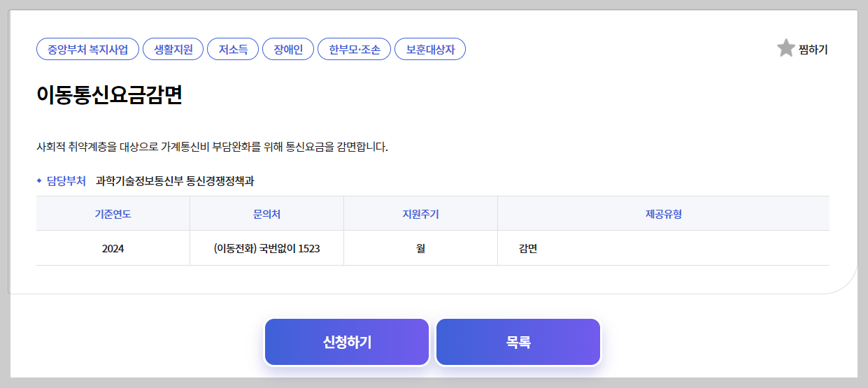This screenshot has height=388, width=868.
Task: Click the (이동전화) 국번없이 1523 cell
Action: pyautogui.click(x=266, y=248)
